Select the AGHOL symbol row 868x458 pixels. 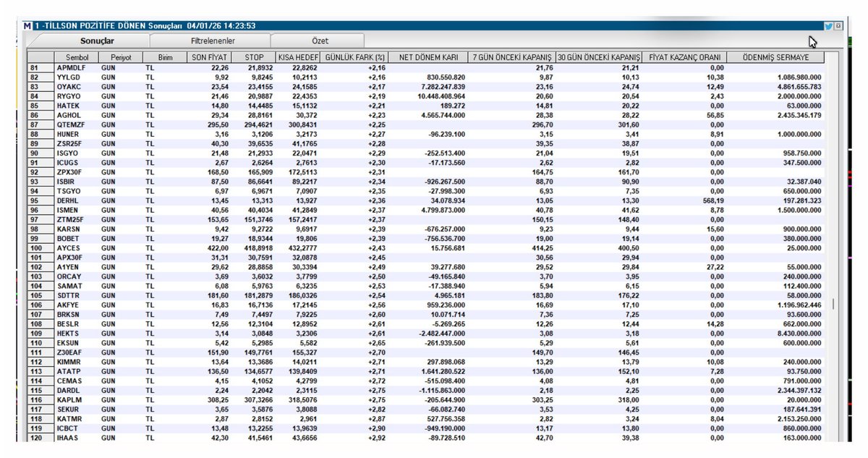[x=69, y=115]
